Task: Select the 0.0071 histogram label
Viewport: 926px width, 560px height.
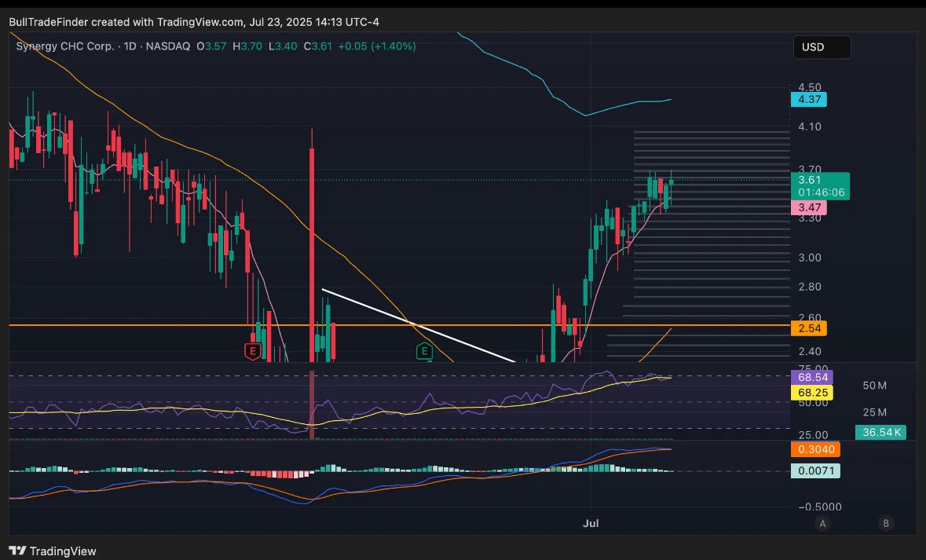Action: 815,470
